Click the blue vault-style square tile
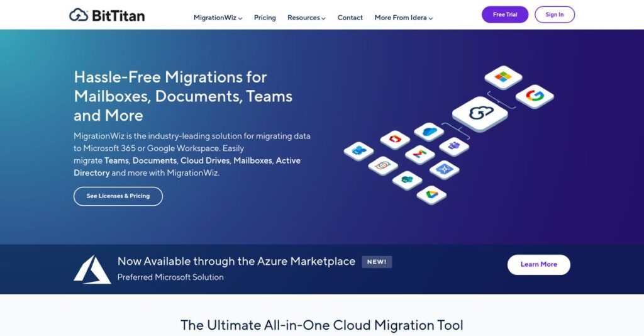Screen dimensions: 644x336 445,170
